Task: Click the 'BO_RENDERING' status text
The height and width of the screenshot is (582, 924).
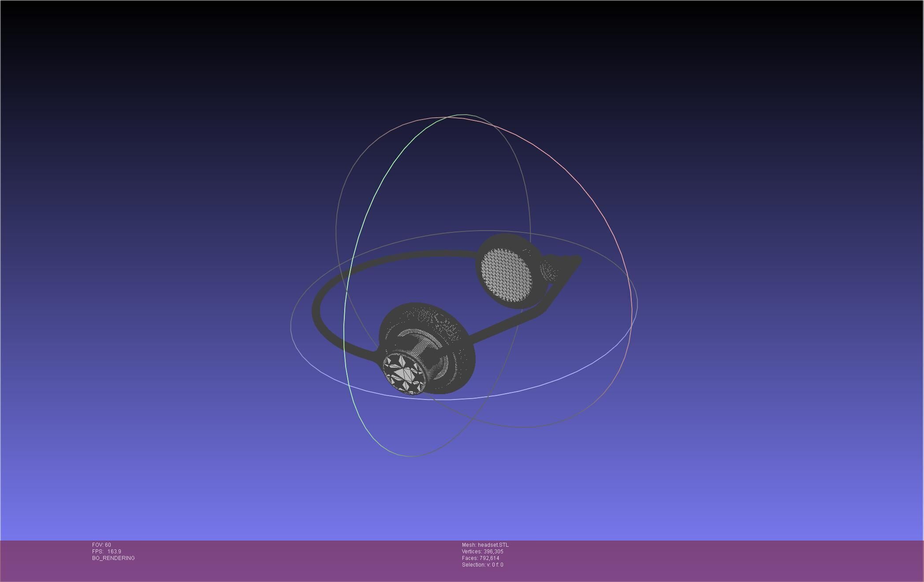Action: click(113, 558)
